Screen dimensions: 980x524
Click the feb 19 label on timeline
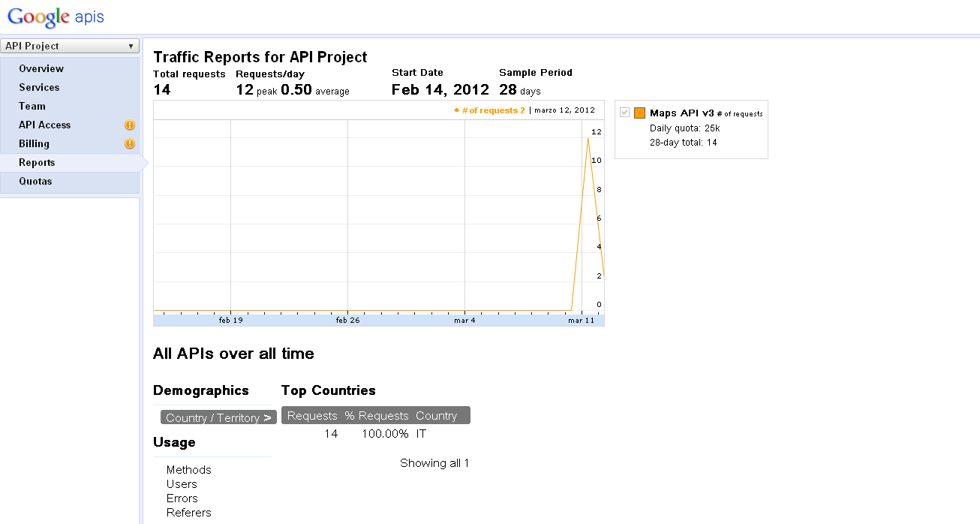230,321
